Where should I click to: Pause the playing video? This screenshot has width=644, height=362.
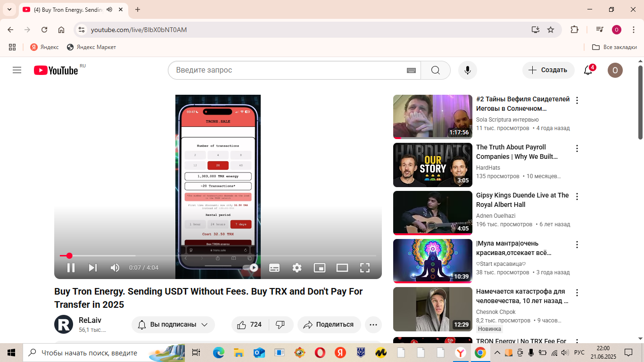click(x=71, y=268)
